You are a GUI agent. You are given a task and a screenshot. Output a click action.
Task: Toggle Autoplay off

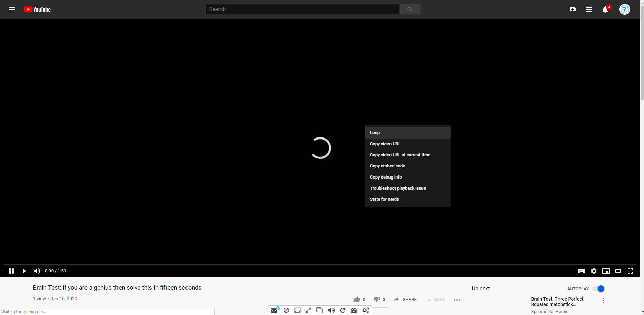point(599,288)
